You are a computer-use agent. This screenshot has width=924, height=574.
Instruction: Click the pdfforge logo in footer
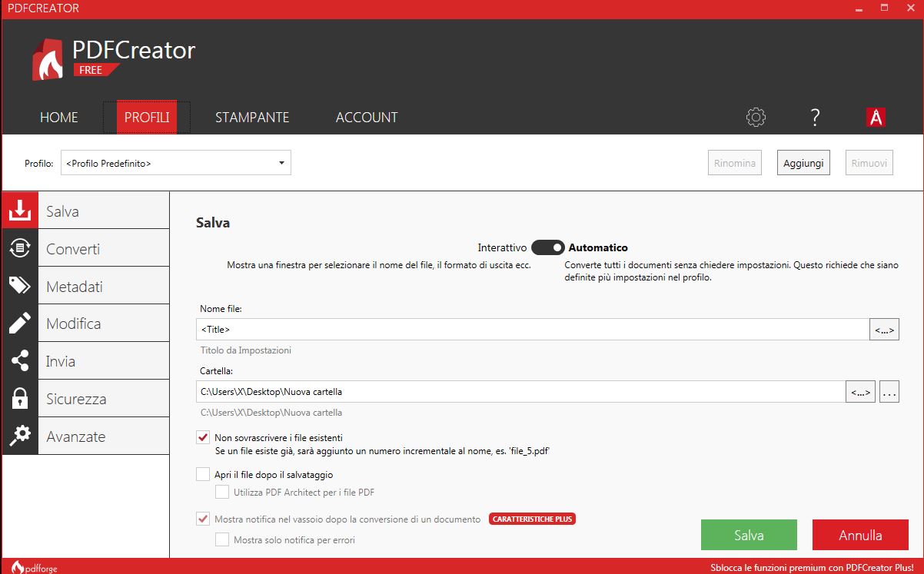[x=35, y=568]
